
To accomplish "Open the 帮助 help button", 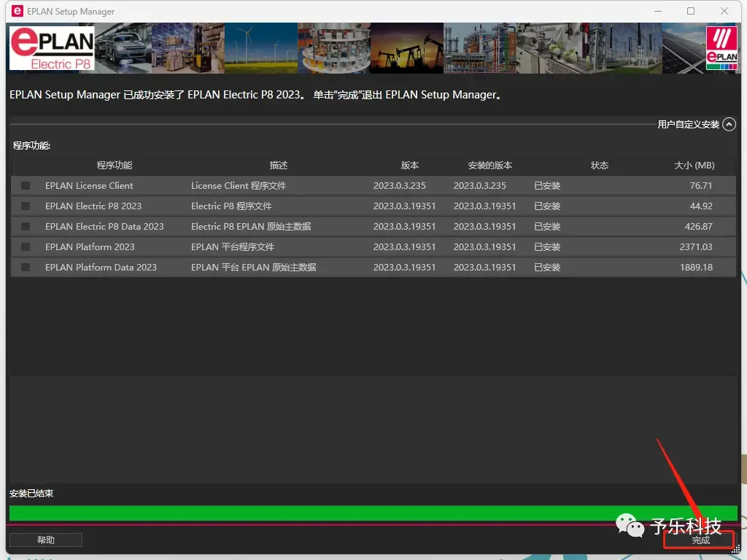I will click(x=46, y=540).
